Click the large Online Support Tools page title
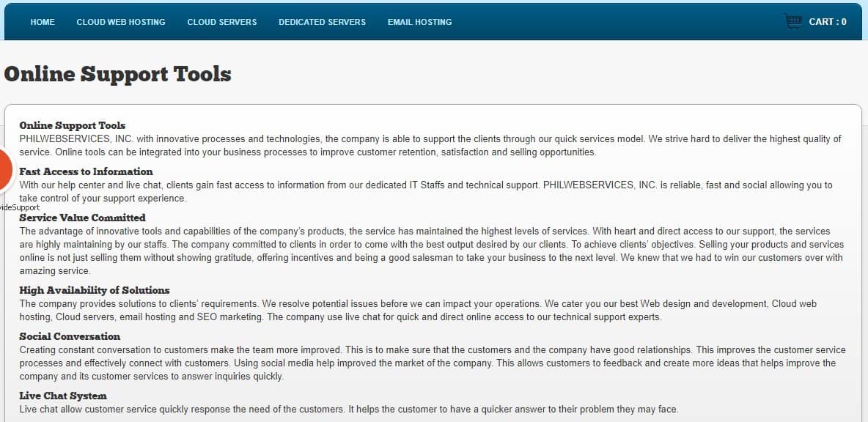This screenshot has height=422, width=868. 117,73
